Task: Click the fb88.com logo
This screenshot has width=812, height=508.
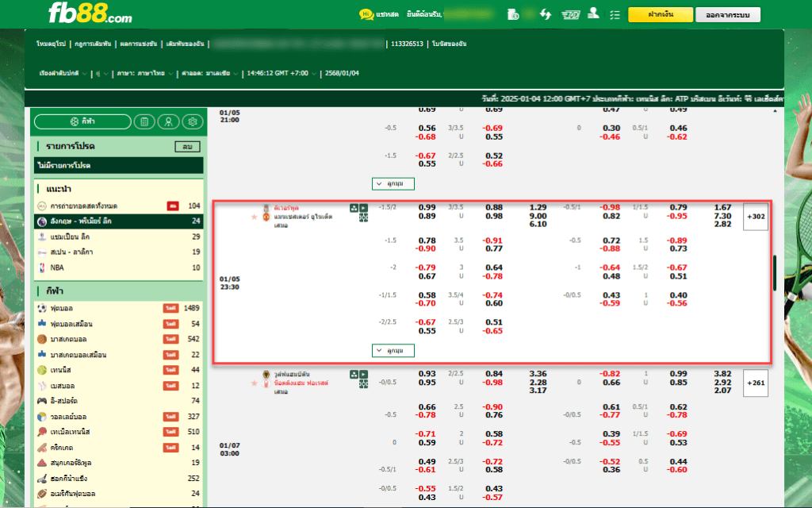Action: click(90, 13)
